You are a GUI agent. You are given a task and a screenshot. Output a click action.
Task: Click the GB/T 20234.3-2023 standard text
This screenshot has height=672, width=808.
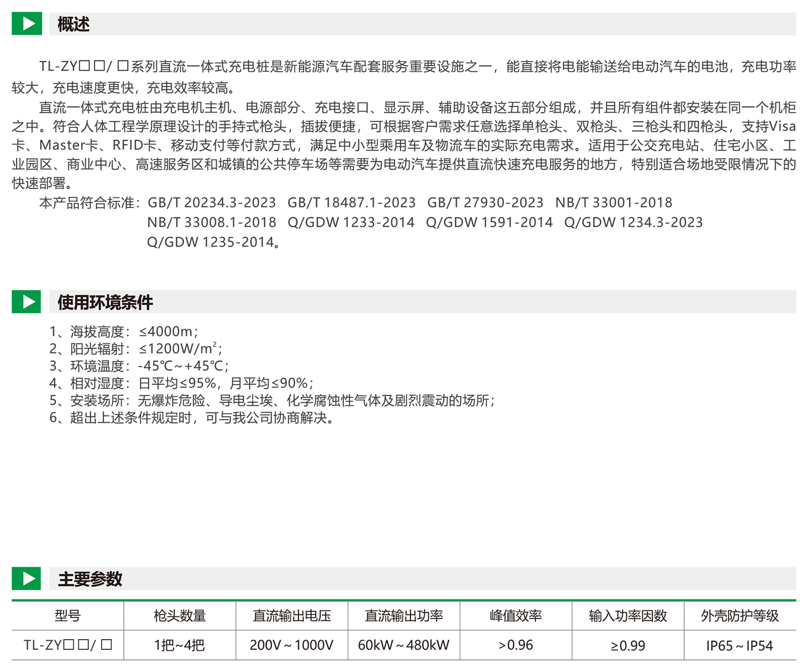(x=212, y=203)
